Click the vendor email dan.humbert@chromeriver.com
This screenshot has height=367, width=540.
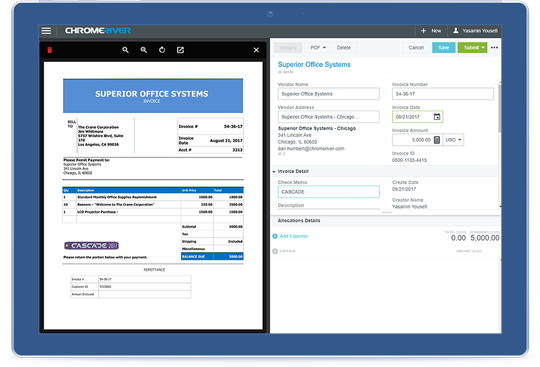tap(311, 148)
